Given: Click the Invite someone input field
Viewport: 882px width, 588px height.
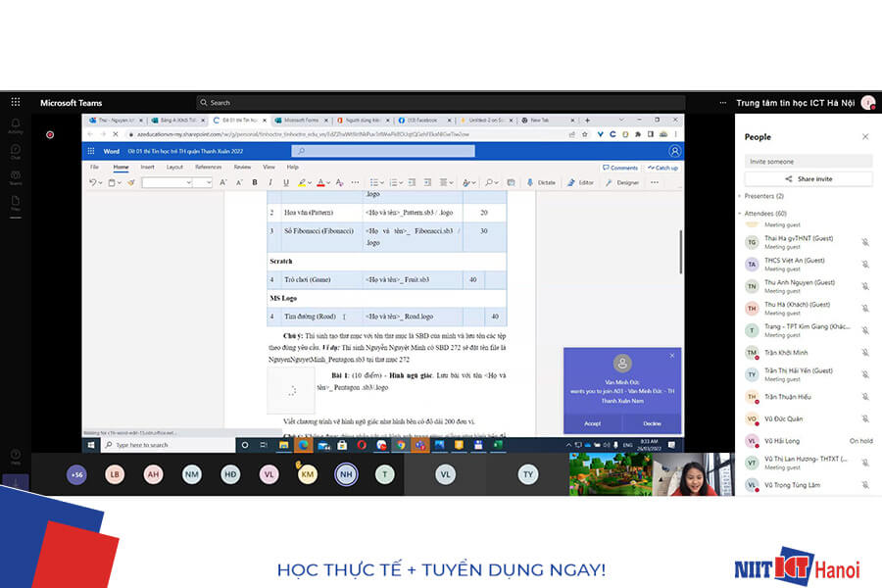Looking at the screenshot, I should [808, 161].
